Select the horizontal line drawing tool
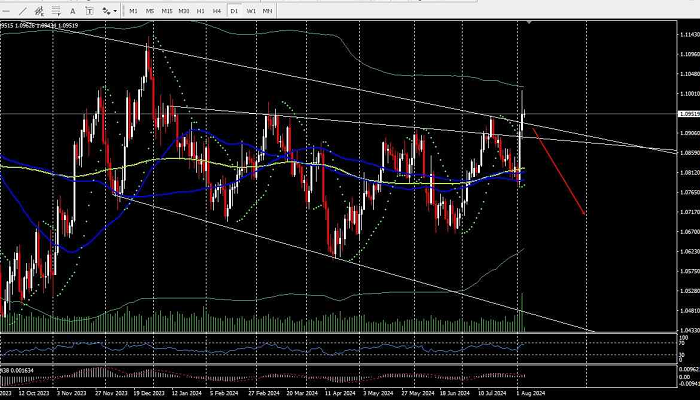Screen dimensions: 700x400 [6, 10]
